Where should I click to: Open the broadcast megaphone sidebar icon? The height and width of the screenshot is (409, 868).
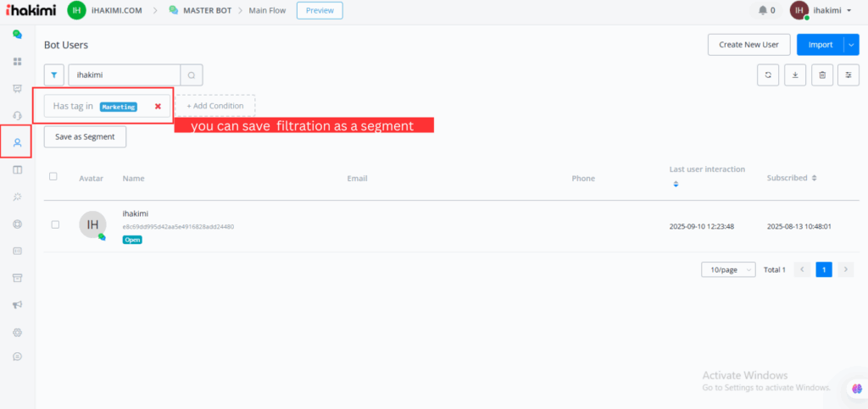(17, 305)
